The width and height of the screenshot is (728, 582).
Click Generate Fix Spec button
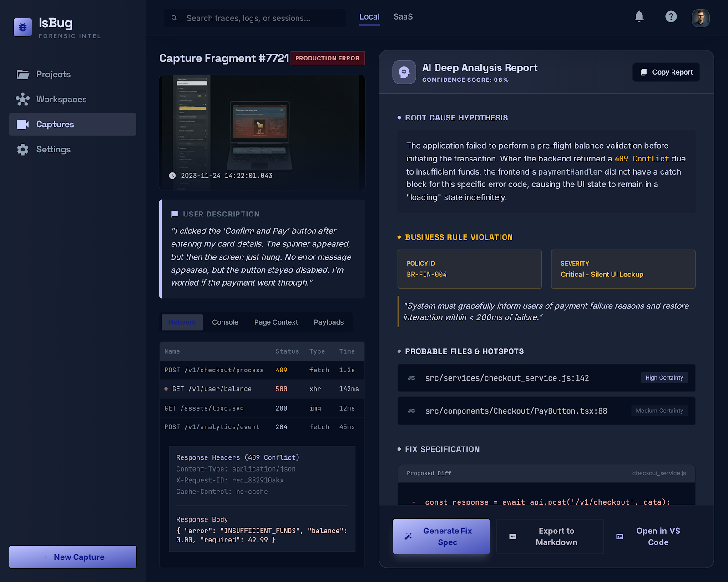(441, 537)
